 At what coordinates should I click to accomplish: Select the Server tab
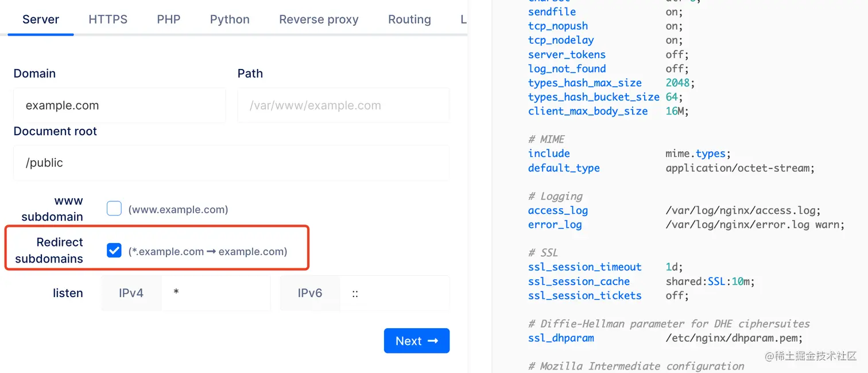[x=40, y=19]
